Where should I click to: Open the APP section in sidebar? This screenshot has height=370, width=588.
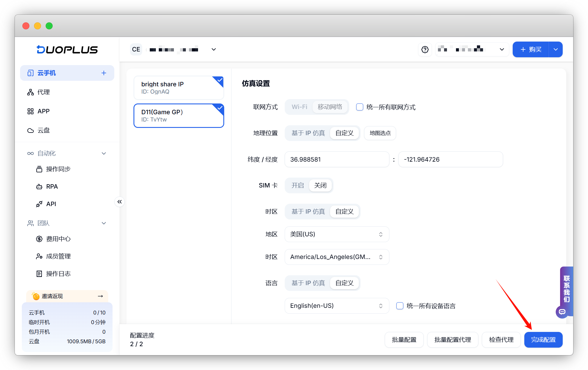(x=44, y=111)
